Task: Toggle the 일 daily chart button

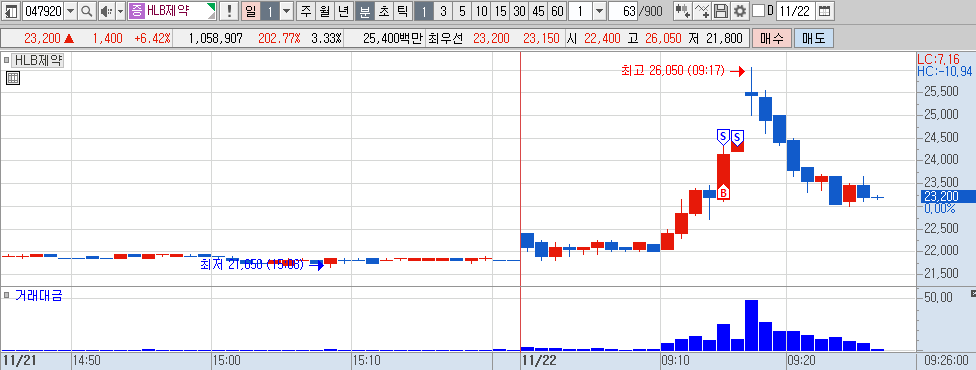Action: point(250,11)
